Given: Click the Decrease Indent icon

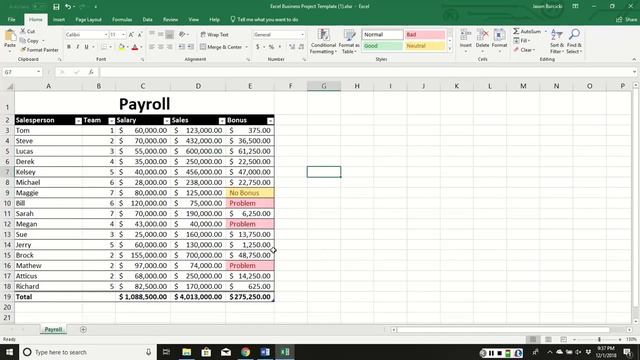Looking at the screenshot, I should click(x=182, y=47).
